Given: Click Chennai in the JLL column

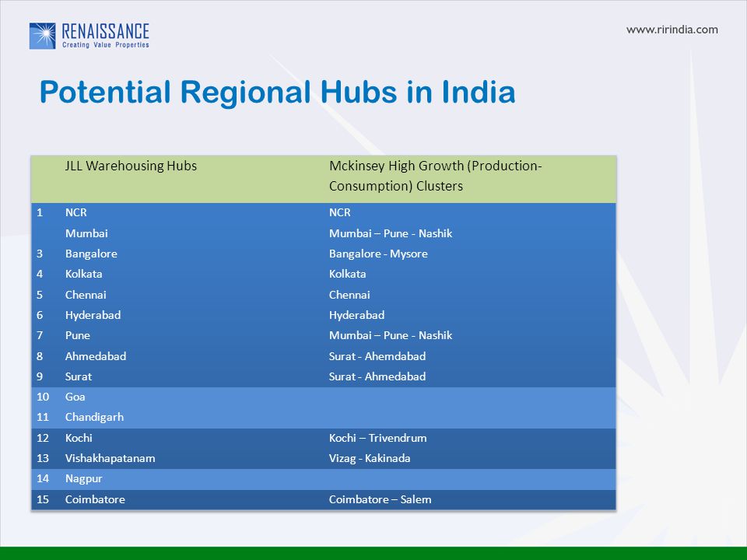Looking at the screenshot, I should 86,295.
